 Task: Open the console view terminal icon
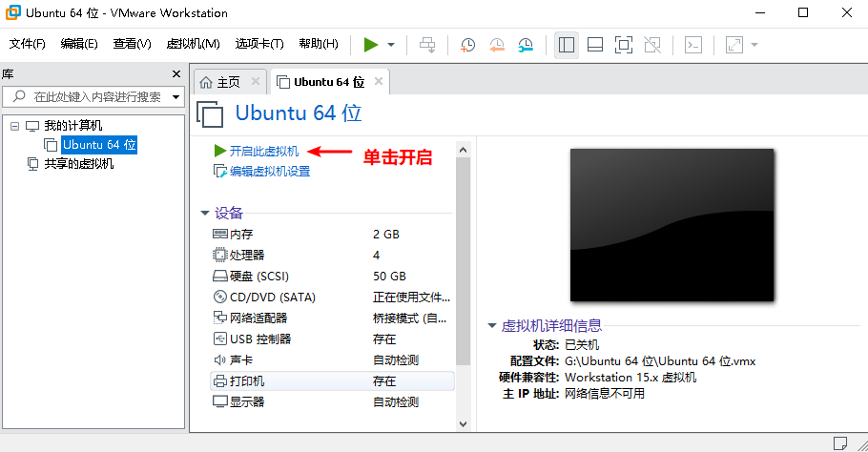(x=693, y=45)
